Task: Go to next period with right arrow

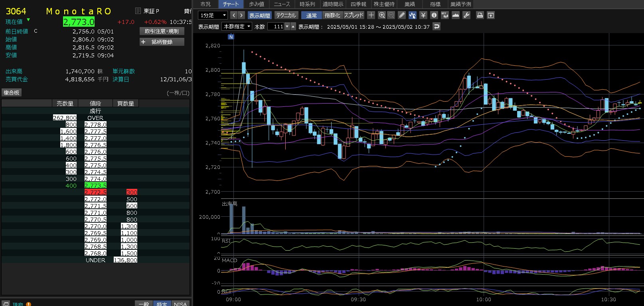Action: point(241,15)
